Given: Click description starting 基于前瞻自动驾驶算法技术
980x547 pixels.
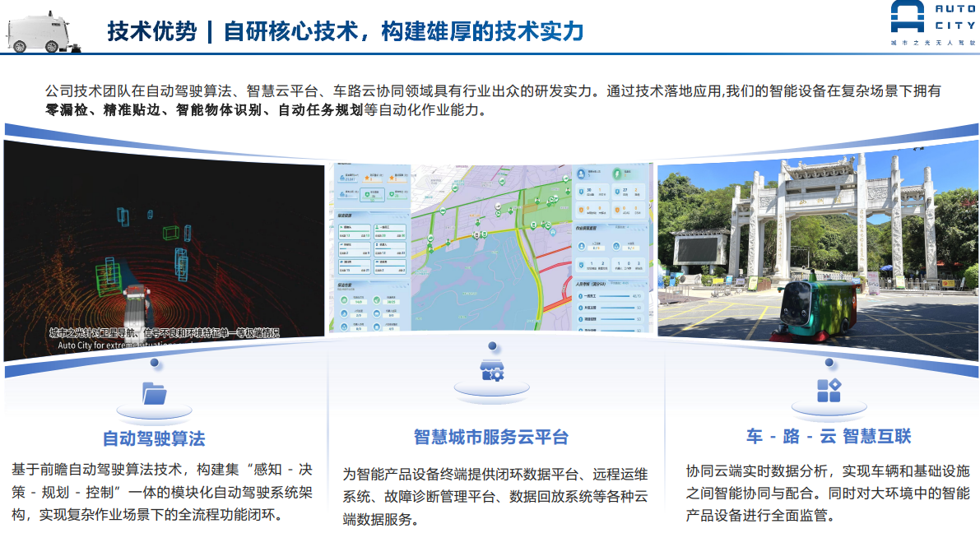Looking at the screenshot, I should coord(162,492).
